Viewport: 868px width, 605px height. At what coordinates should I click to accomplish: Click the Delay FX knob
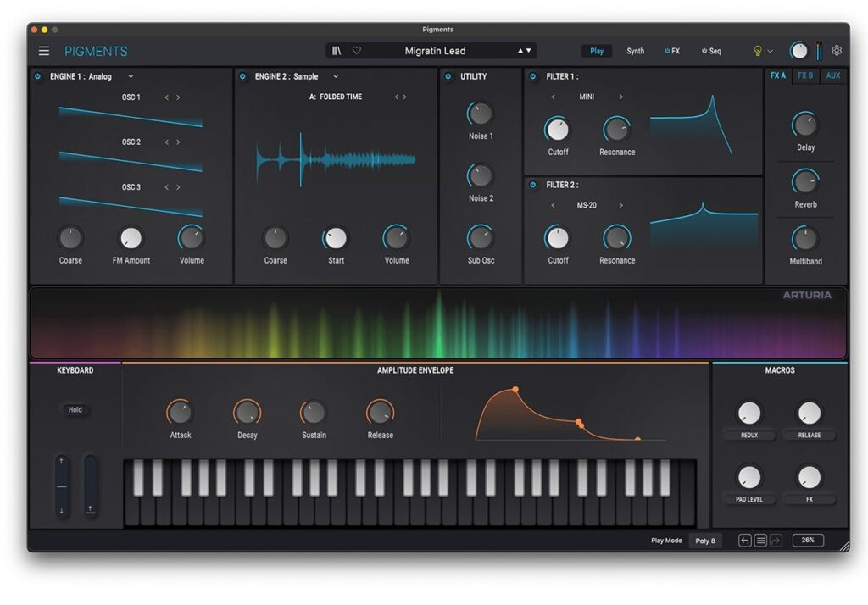805,125
